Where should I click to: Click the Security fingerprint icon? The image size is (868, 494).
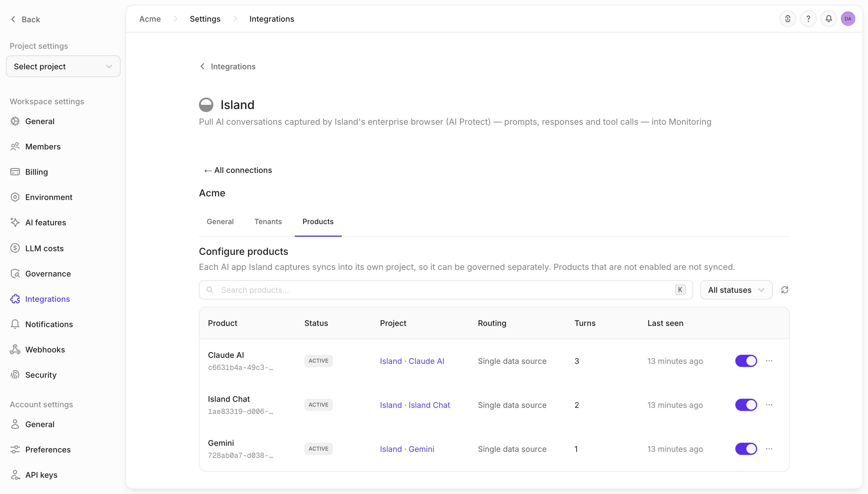[15, 375]
